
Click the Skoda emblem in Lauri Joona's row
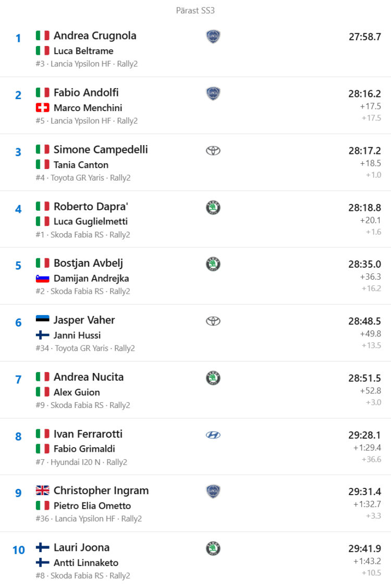tap(213, 549)
